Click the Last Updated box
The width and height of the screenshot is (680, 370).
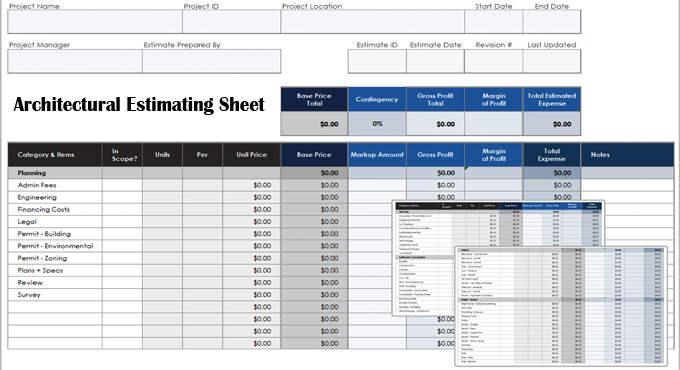pos(552,61)
